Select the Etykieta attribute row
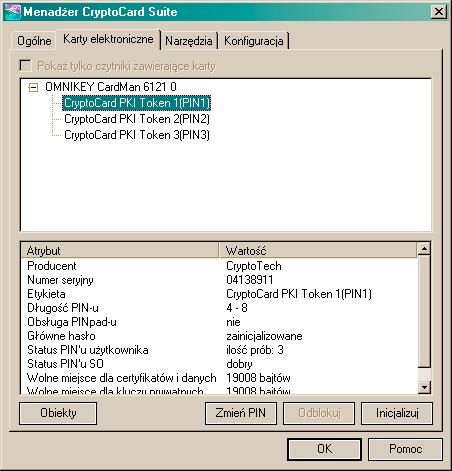Viewport: 452px width, 471px height. pos(219,294)
